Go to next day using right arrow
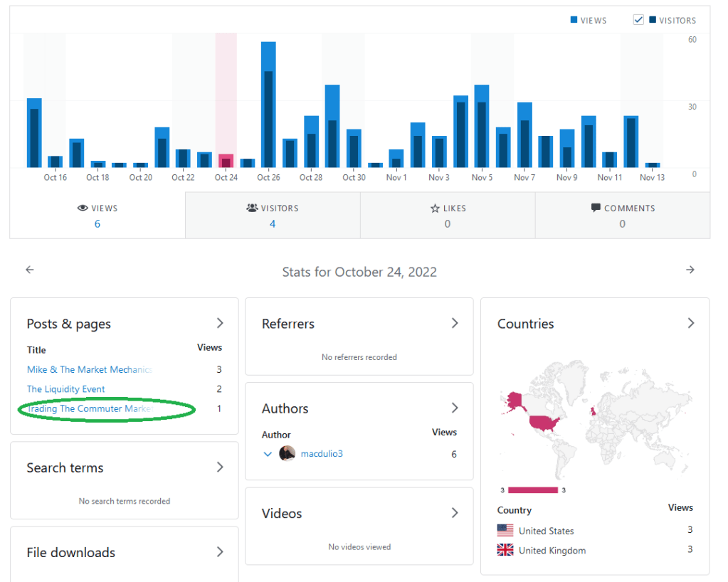Image resolution: width=728 pixels, height=582 pixels. 690,270
